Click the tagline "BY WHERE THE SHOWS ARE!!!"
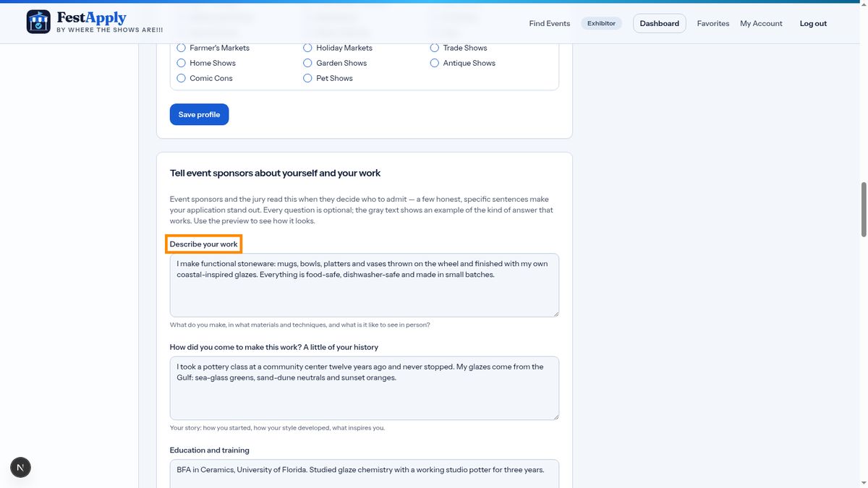The width and height of the screenshot is (868, 488). point(110,30)
